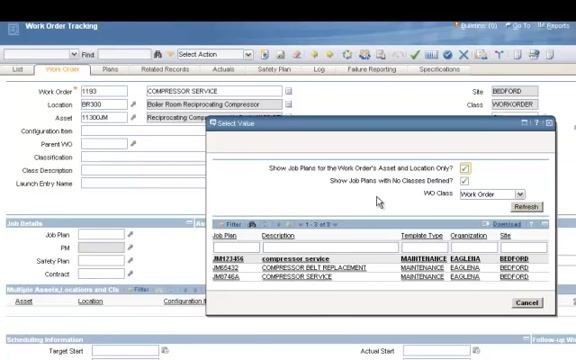Click the workflow route icon in toolbar
This screenshot has height=360, width=576.
coord(499,55)
